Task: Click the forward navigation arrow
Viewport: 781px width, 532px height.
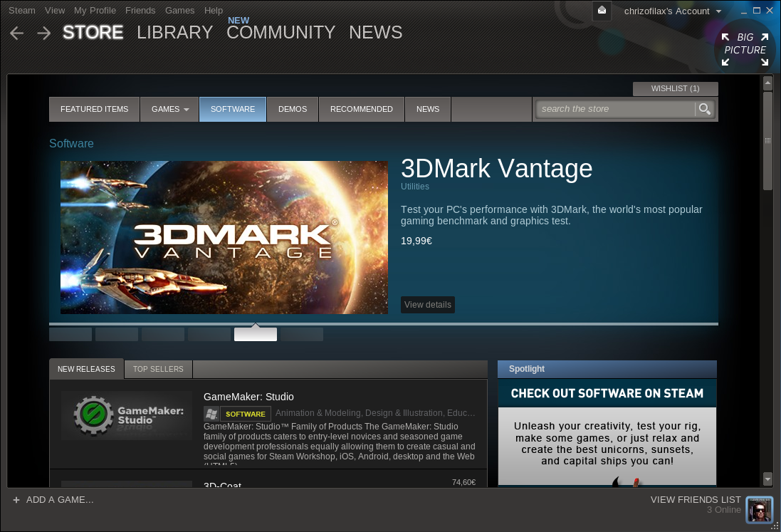Action: (x=43, y=32)
